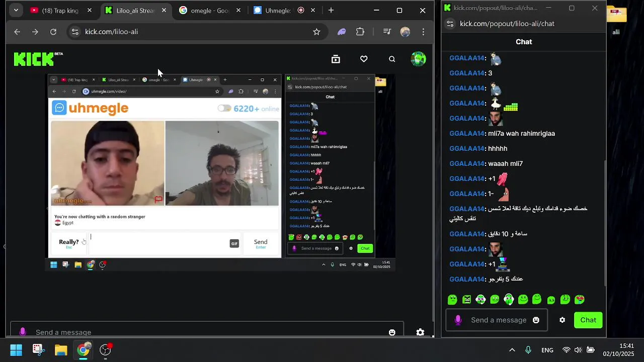644x362 pixels.
Task: Show hidden system tray icons
Action: [512, 350]
